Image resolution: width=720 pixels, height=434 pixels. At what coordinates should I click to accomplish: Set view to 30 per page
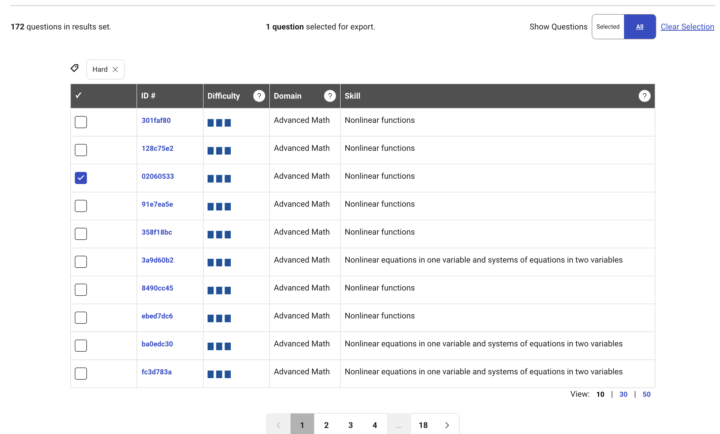coord(623,394)
